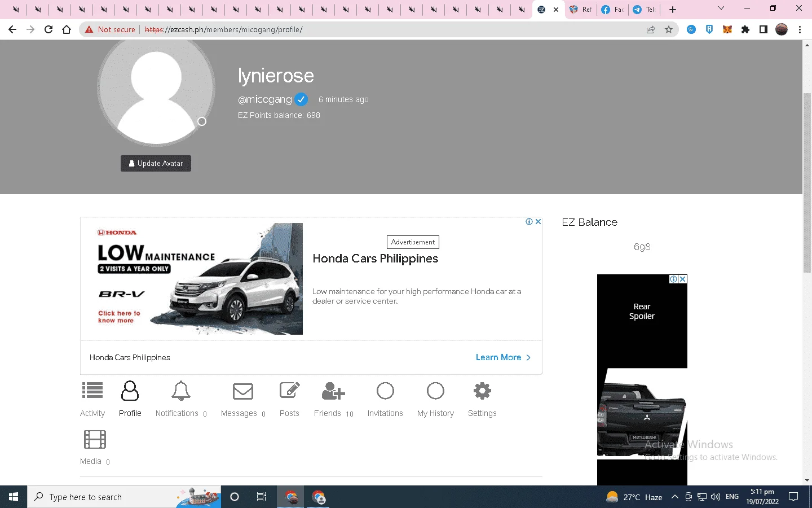Switch to the Telegram tab
The height and width of the screenshot is (508, 812).
coord(644,10)
